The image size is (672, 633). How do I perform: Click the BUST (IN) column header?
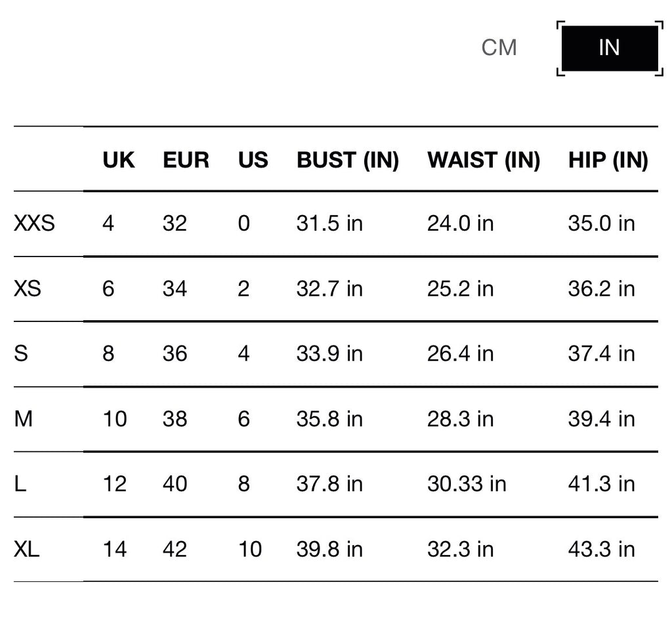(348, 160)
